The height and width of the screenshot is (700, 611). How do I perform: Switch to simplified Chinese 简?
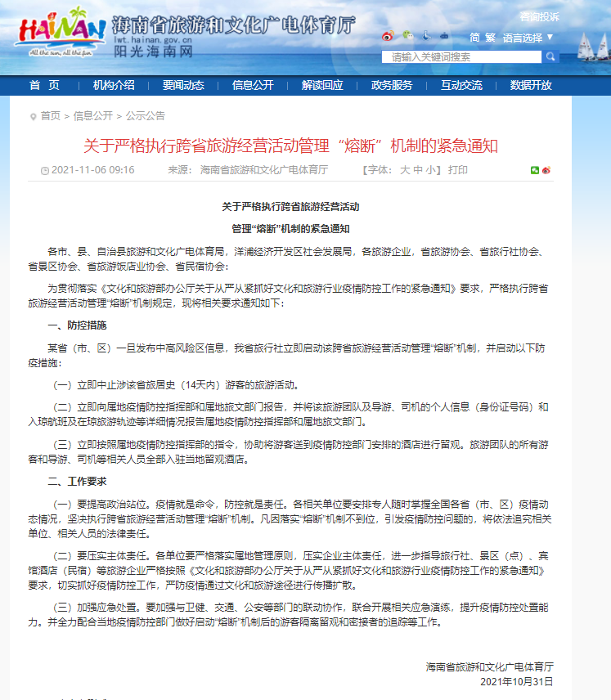click(x=474, y=38)
